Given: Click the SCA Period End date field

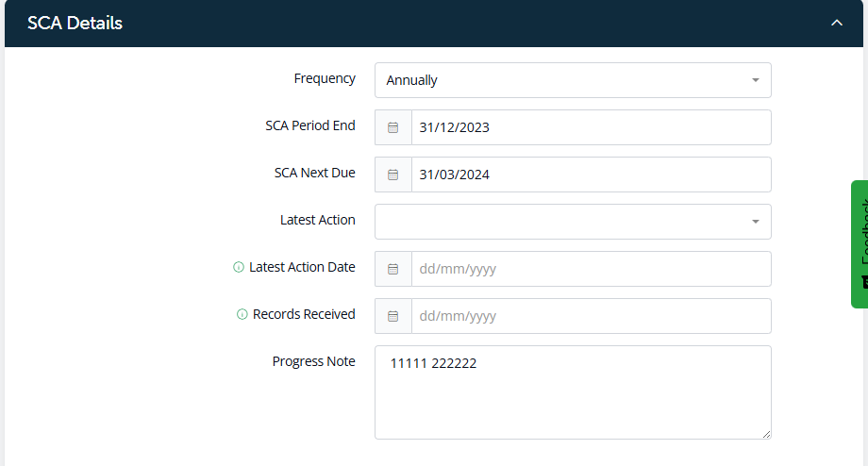Looking at the screenshot, I should coord(591,127).
